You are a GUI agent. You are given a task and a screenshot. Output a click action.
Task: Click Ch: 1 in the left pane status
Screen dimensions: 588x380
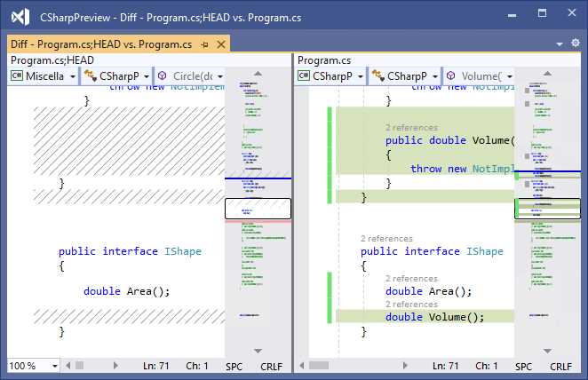click(197, 366)
